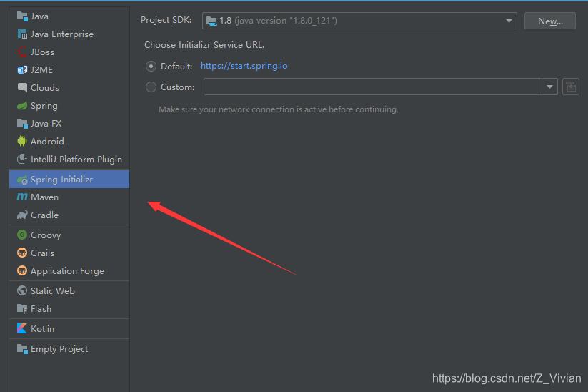The height and width of the screenshot is (392, 588).
Task: Click the IntelliJ Platform Plugin icon
Action: tap(22, 160)
